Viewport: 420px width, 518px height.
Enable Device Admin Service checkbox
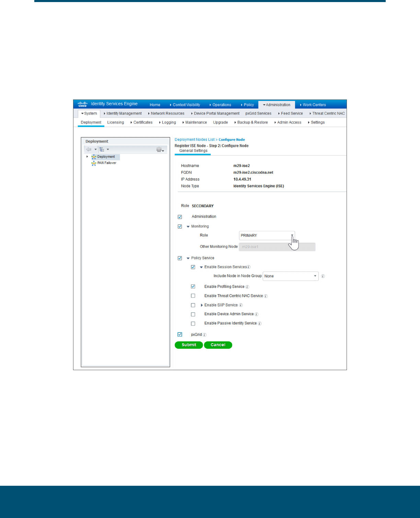coord(193,314)
